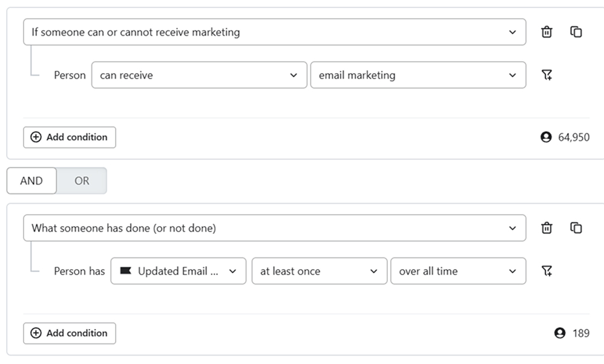Open the 'over all time' timeframe dropdown

458,271
